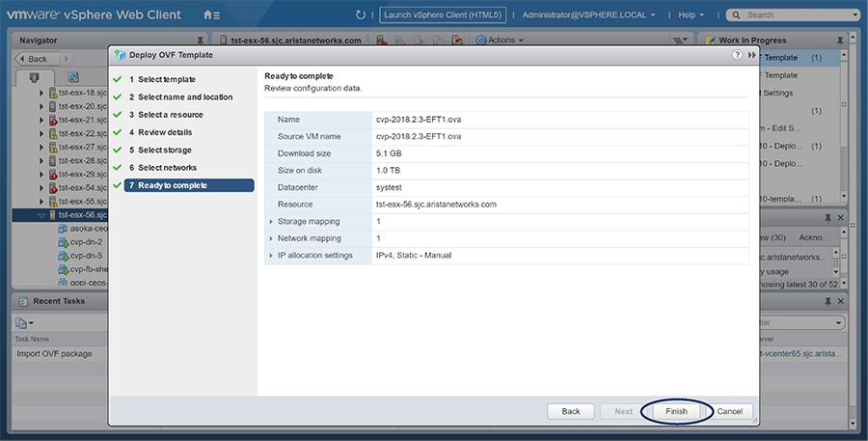Click the Work In Progress list scrollbar
Viewport: 868px width, 441px height.
pos(844,125)
